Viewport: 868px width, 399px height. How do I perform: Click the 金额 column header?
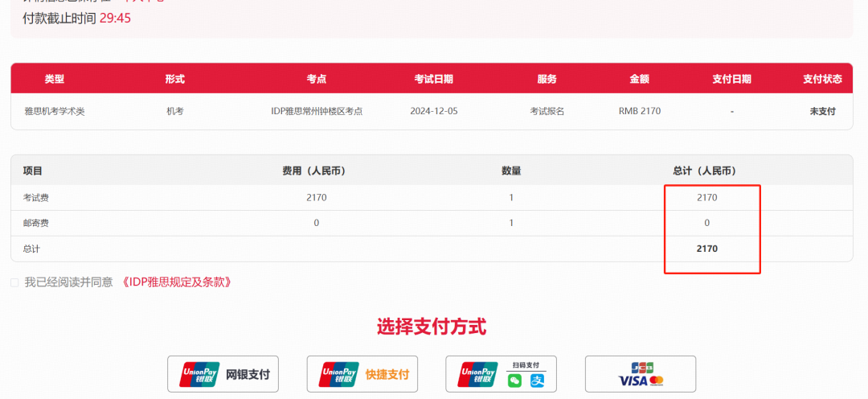[640, 79]
